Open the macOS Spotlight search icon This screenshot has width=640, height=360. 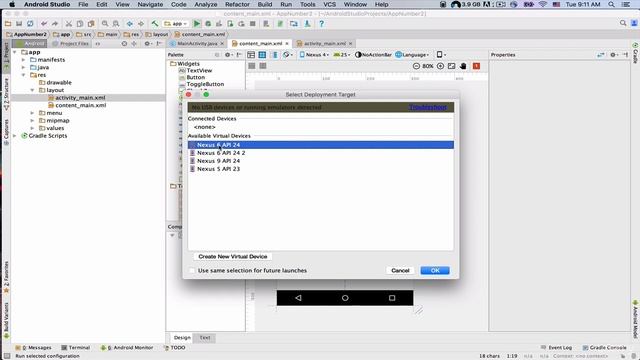[611, 4]
